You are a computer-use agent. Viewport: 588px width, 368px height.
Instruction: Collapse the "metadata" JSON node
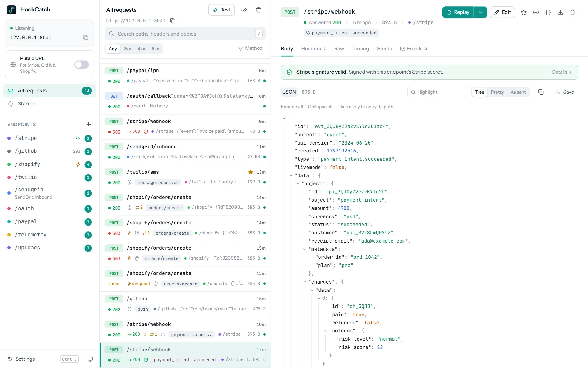coord(305,249)
